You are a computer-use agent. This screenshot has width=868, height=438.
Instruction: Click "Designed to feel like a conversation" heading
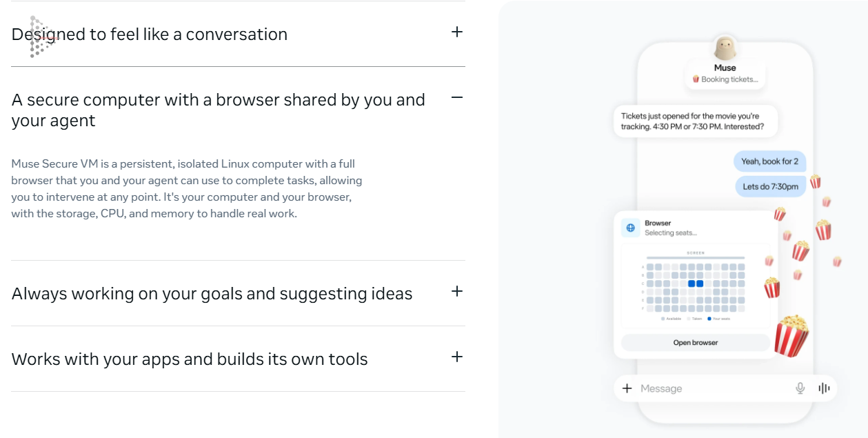click(x=150, y=34)
